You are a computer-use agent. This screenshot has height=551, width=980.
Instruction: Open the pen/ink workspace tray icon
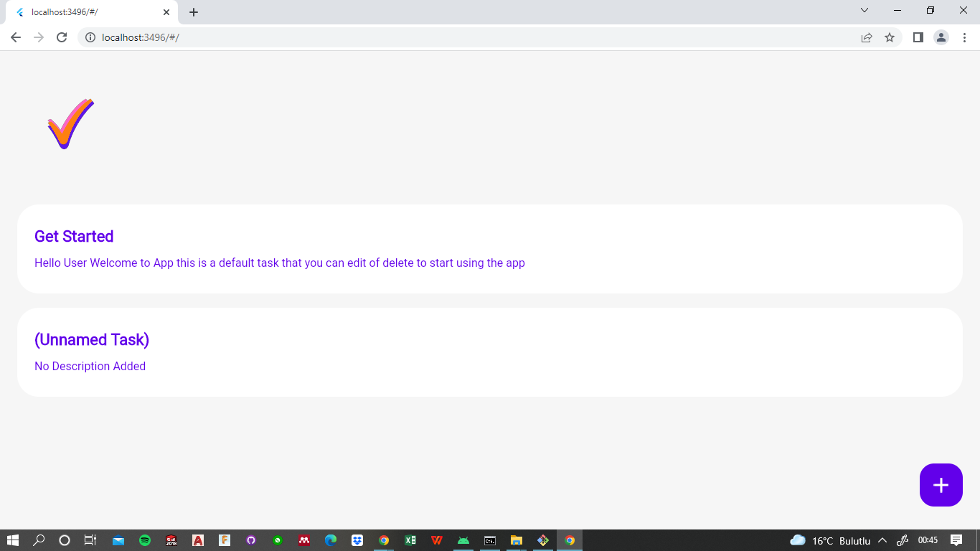903,540
